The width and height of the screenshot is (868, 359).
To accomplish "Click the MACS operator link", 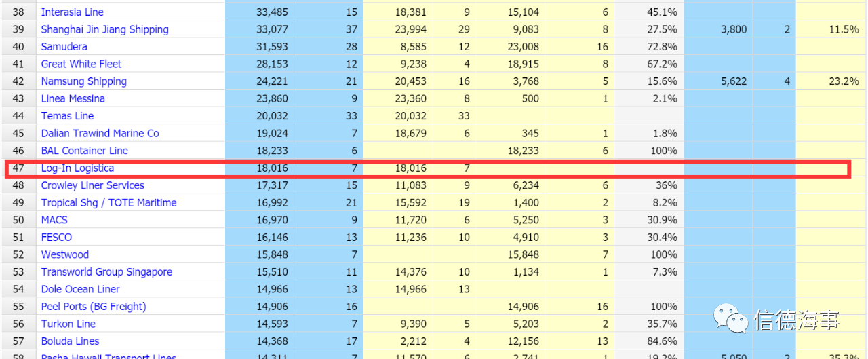I will (x=55, y=220).
